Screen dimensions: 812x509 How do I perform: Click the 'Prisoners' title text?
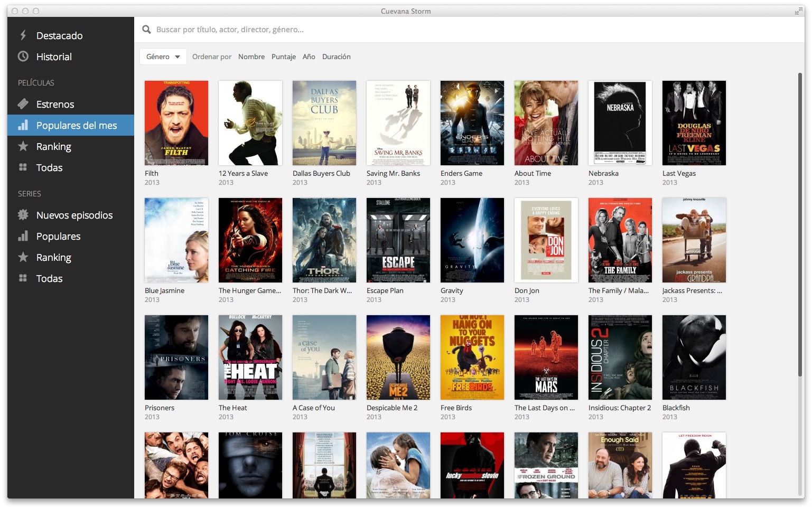click(160, 408)
